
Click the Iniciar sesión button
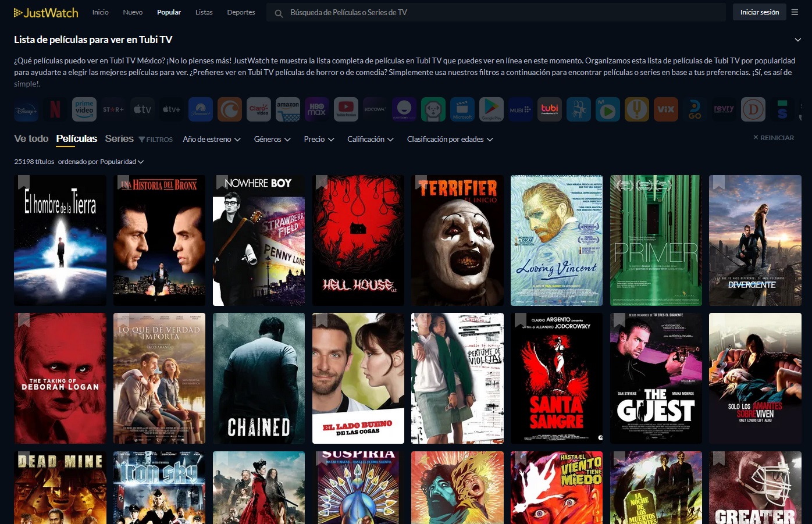click(759, 12)
